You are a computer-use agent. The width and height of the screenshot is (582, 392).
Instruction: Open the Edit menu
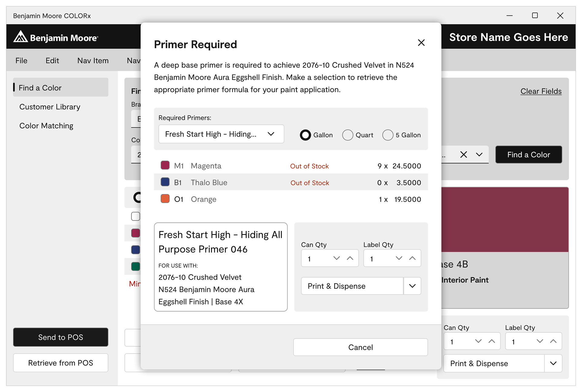coord(52,61)
